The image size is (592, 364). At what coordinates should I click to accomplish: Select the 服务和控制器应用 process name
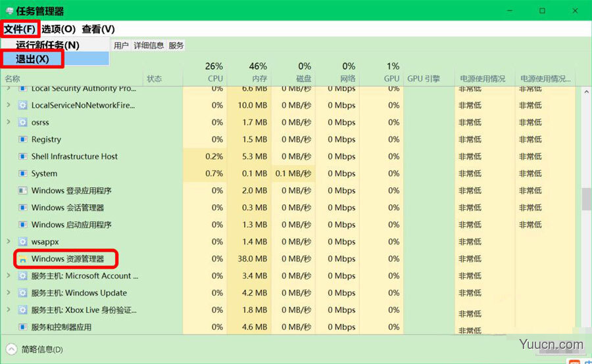61,327
